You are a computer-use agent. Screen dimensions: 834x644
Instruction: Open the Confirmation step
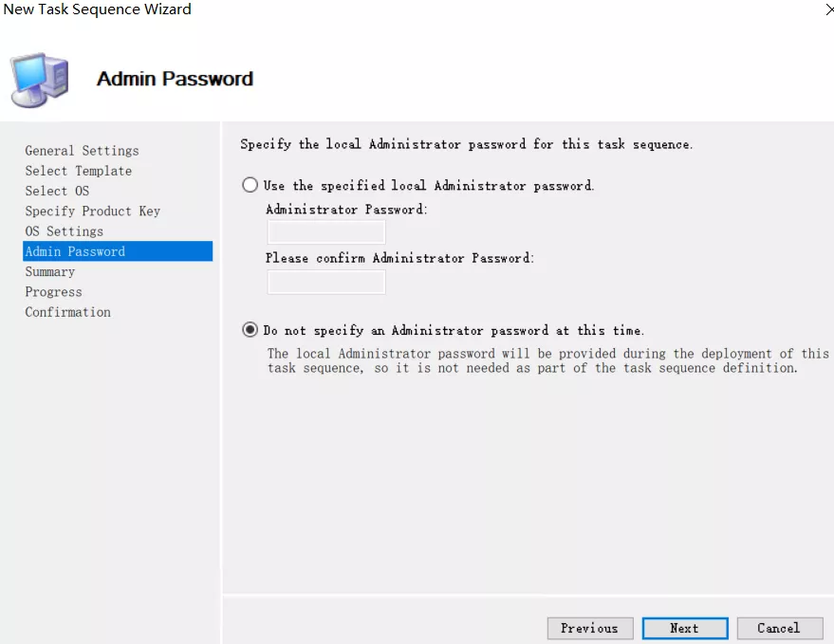point(67,312)
